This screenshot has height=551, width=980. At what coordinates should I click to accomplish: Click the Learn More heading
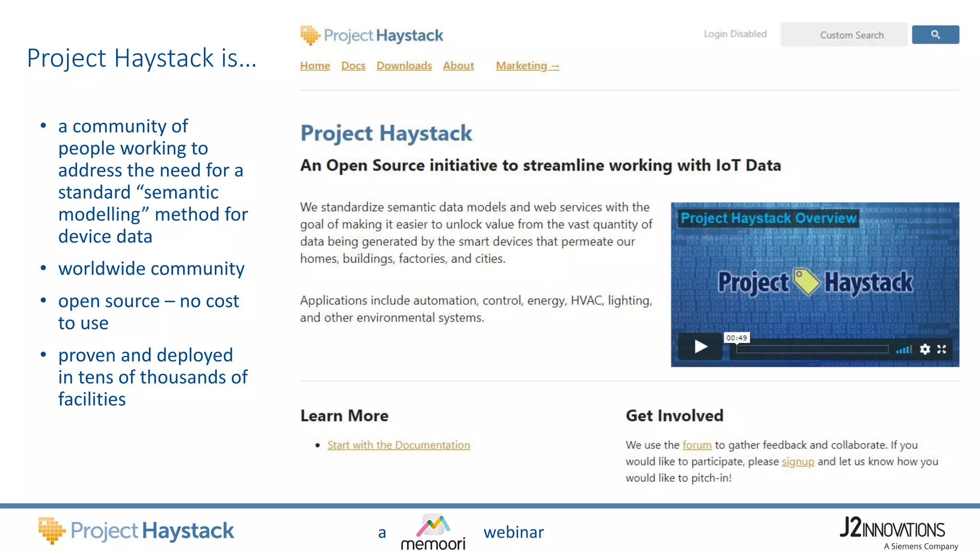[345, 416]
